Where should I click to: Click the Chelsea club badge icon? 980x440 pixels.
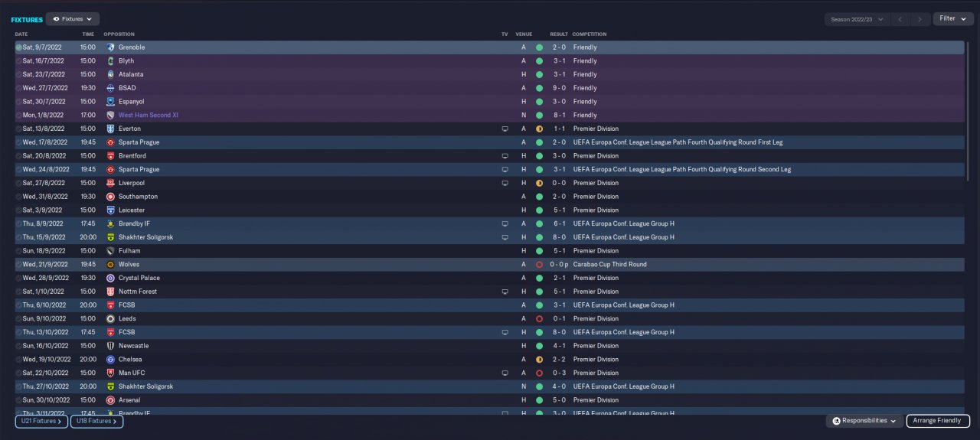point(110,359)
